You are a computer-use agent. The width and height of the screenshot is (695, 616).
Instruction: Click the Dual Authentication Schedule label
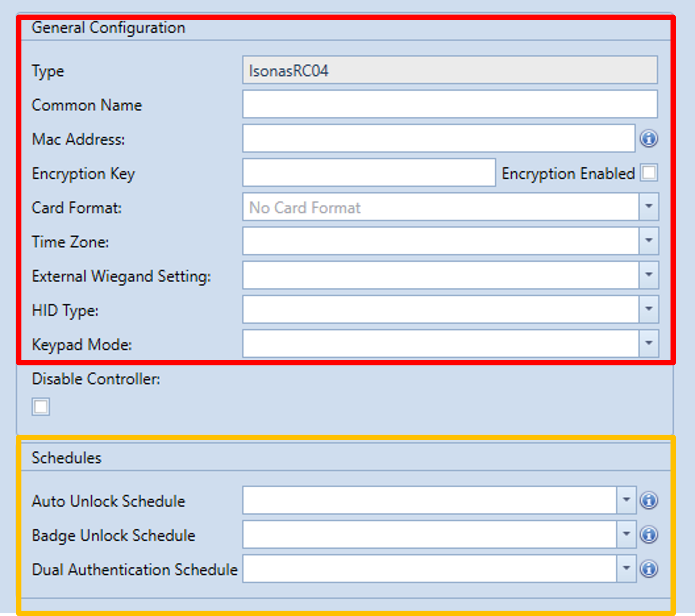coord(135,570)
